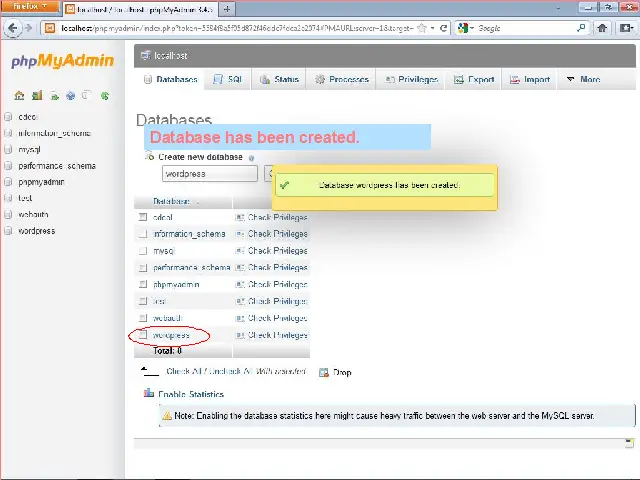Viewport: 640px width, 480px height.
Task: Click the Home icon in phpMyAdmin sidebar
Action: click(19, 96)
